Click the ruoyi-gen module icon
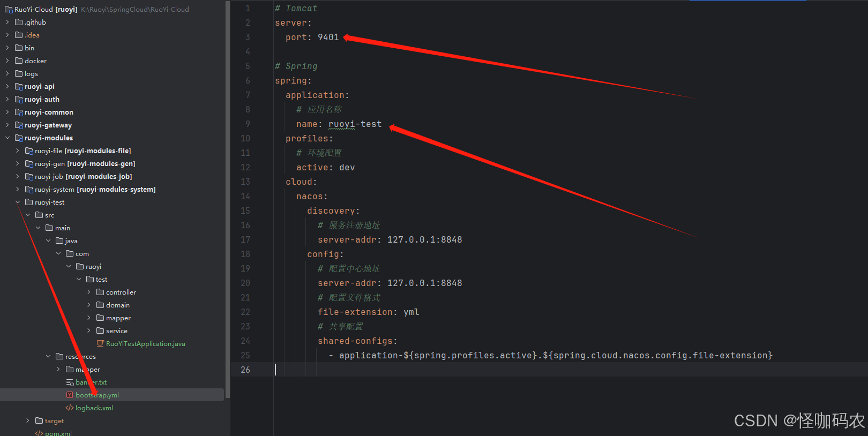 pyautogui.click(x=29, y=163)
